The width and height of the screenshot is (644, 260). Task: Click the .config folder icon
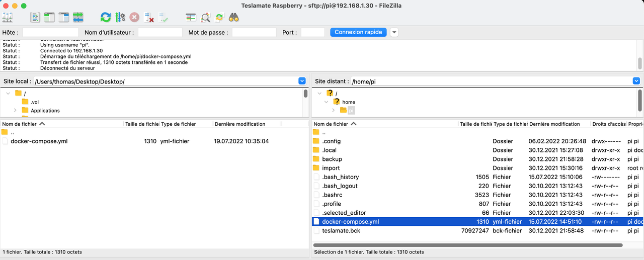(x=316, y=141)
